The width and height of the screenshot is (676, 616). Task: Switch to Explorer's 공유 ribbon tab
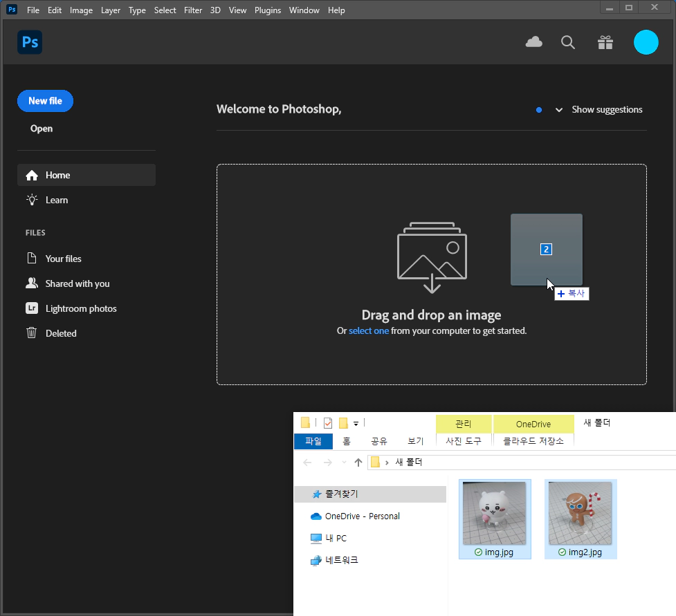pos(379,441)
